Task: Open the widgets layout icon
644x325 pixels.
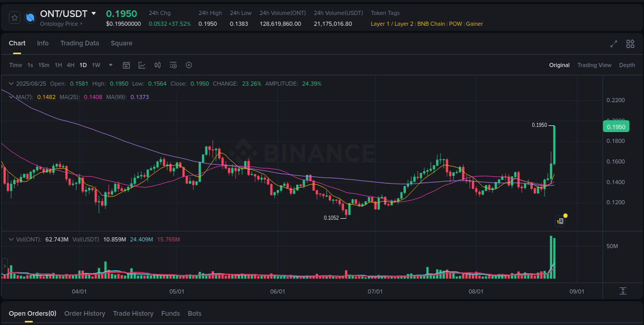Action: tap(630, 44)
